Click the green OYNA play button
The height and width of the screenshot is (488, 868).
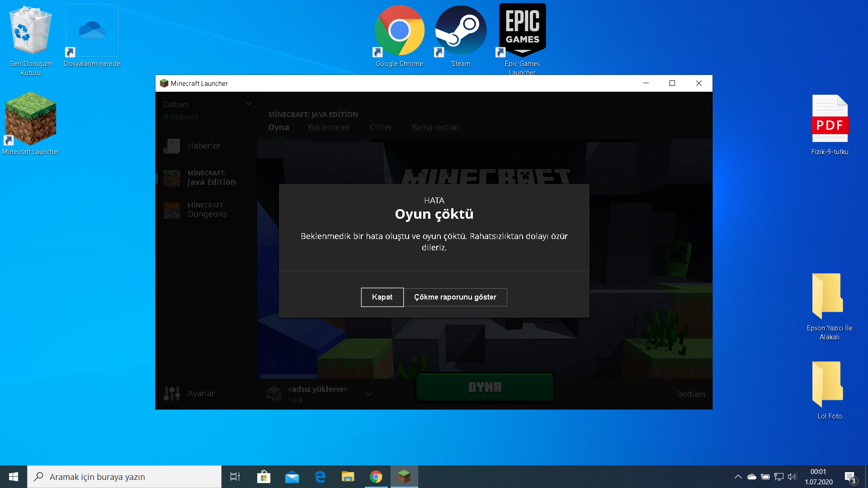click(485, 387)
